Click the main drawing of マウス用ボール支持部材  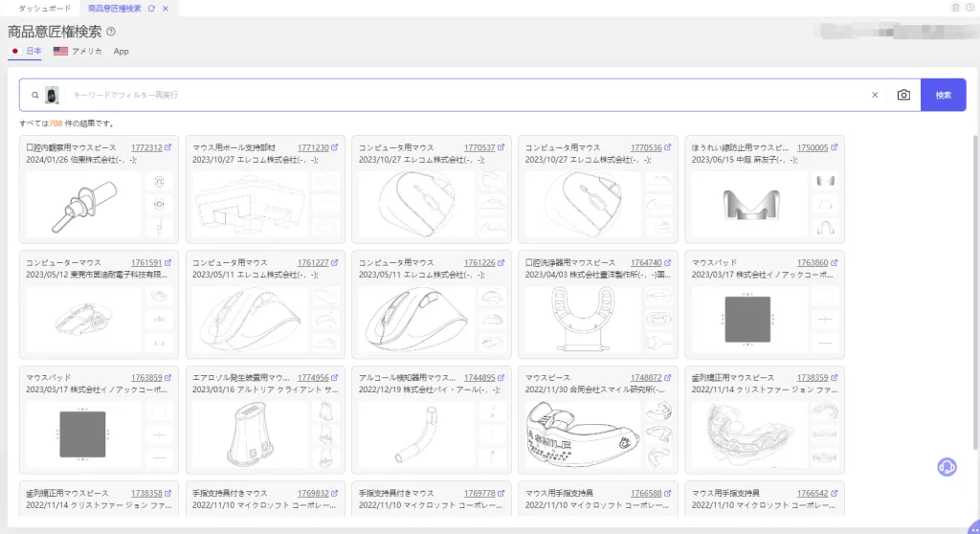pos(250,205)
